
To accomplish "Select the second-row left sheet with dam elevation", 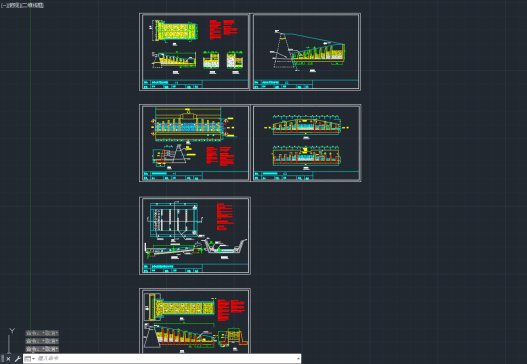I will [x=195, y=143].
